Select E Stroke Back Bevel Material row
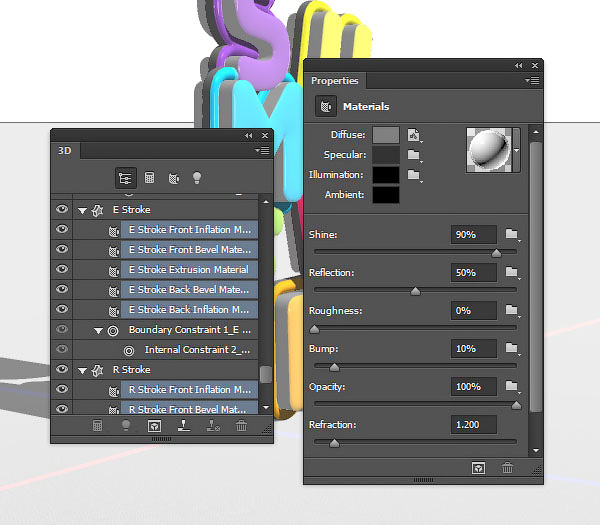The height and width of the screenshot is (525, 600). [x=189, y=290]
